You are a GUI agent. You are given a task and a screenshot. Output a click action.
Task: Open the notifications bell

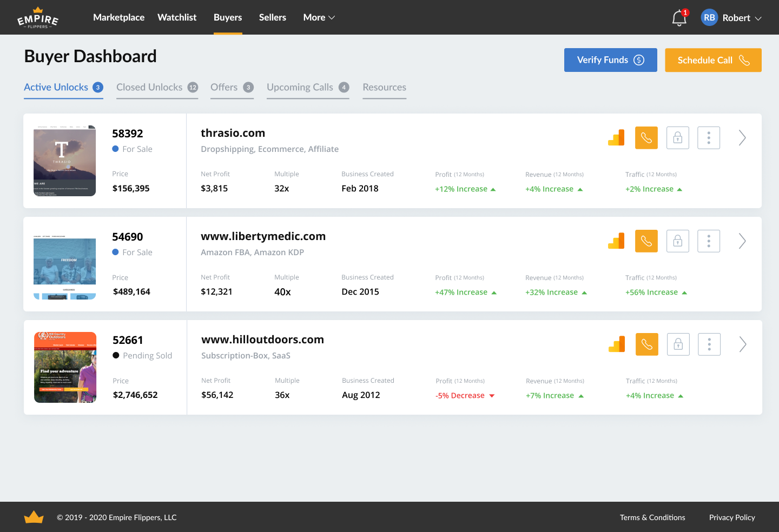click(x=679, y=18)
